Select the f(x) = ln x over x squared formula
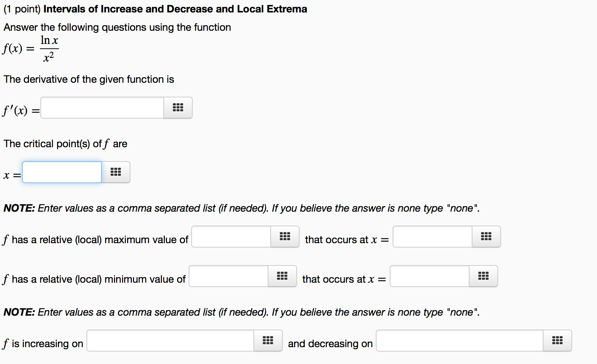597x364 pixels. coord(31,48)
